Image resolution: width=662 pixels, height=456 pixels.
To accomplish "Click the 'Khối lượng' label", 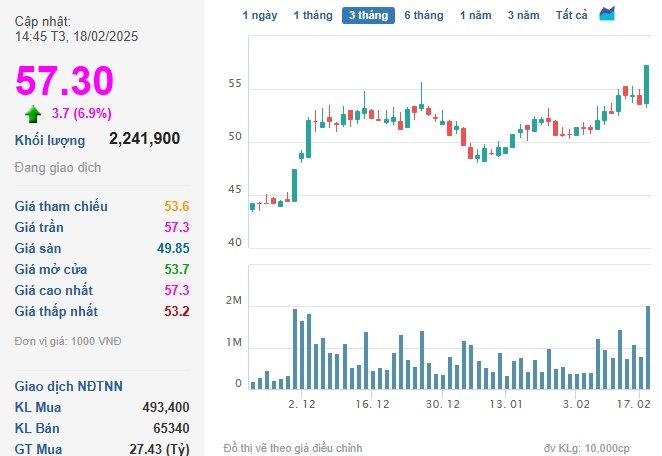I will [x=50, y=141].
